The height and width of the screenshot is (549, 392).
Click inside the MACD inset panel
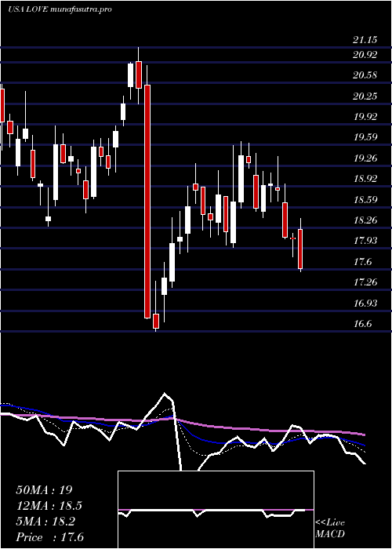(x=216, y=510)
